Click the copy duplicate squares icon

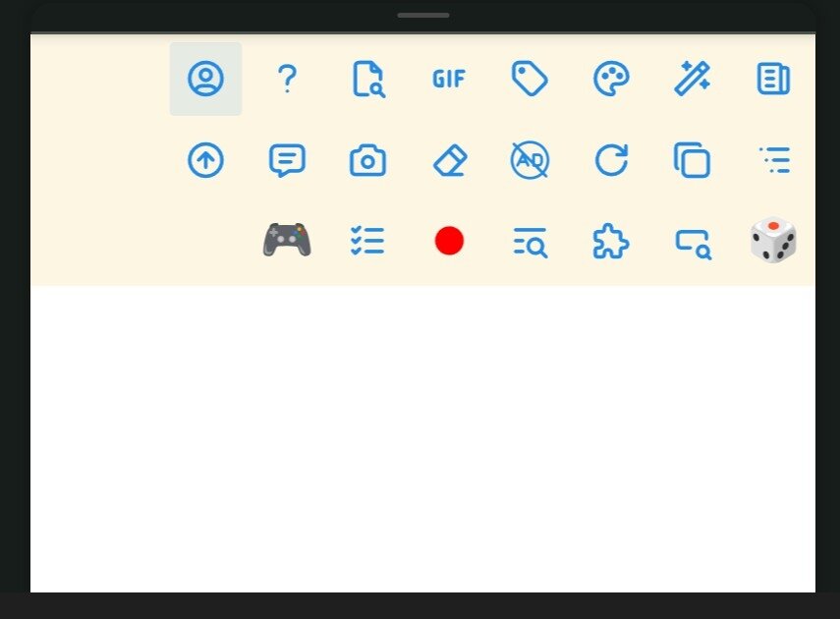(x=693, y=160)
